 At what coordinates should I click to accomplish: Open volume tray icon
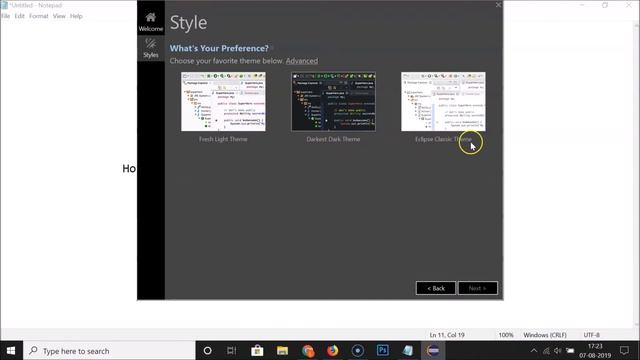pos(558,351)
